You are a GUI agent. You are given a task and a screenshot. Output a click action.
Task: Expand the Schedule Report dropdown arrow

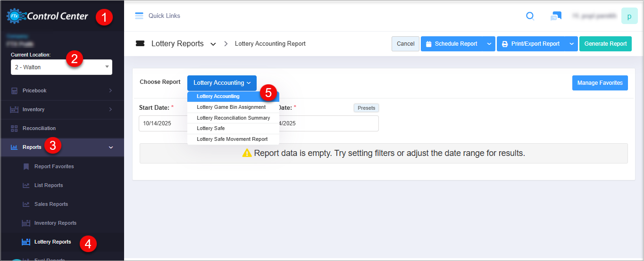[x=489, y=44]
